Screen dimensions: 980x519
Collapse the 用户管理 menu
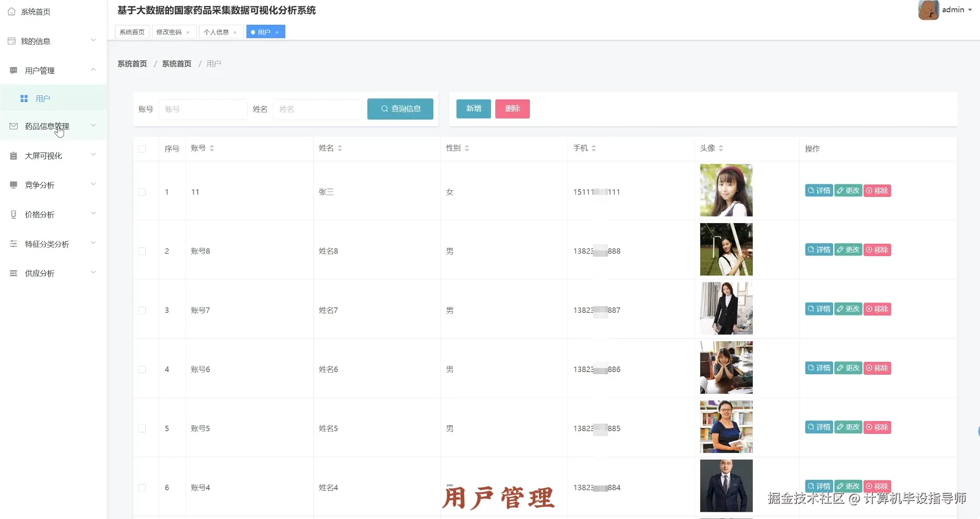93,70
